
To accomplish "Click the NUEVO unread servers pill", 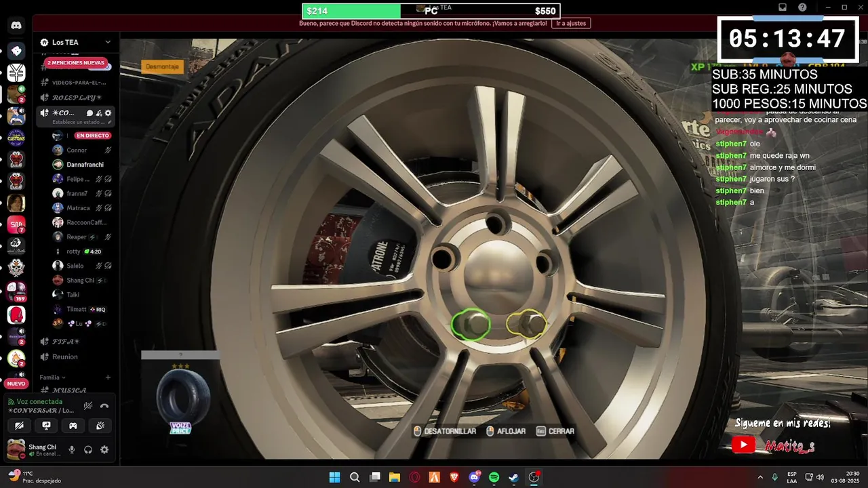I will point(16,384).
